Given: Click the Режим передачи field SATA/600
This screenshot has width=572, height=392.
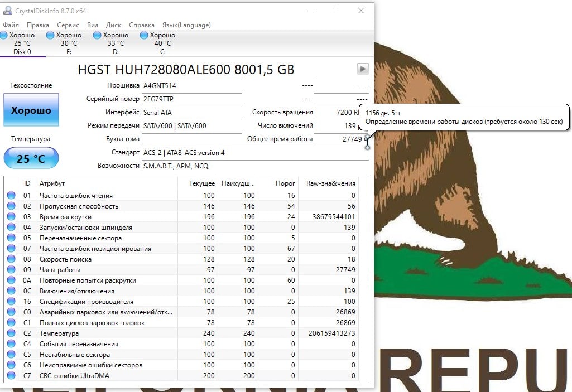Looking at the screenshot, I should point(191,126).
